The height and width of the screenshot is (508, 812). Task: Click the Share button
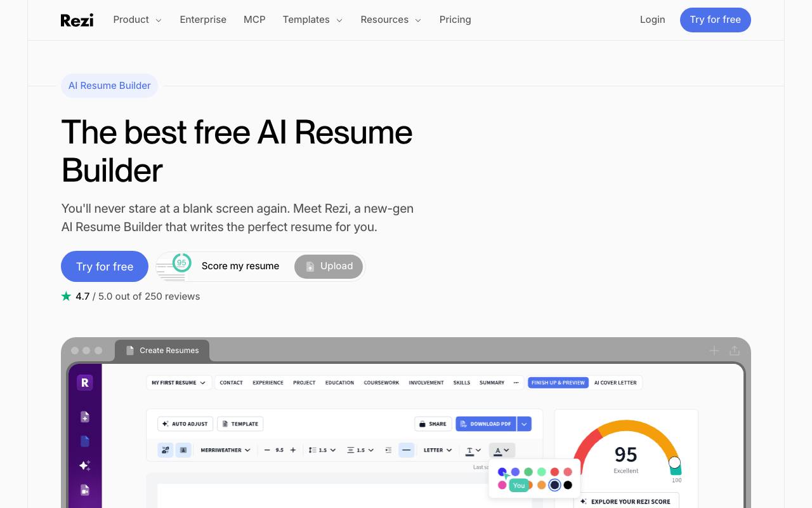[x=433, y=424]
